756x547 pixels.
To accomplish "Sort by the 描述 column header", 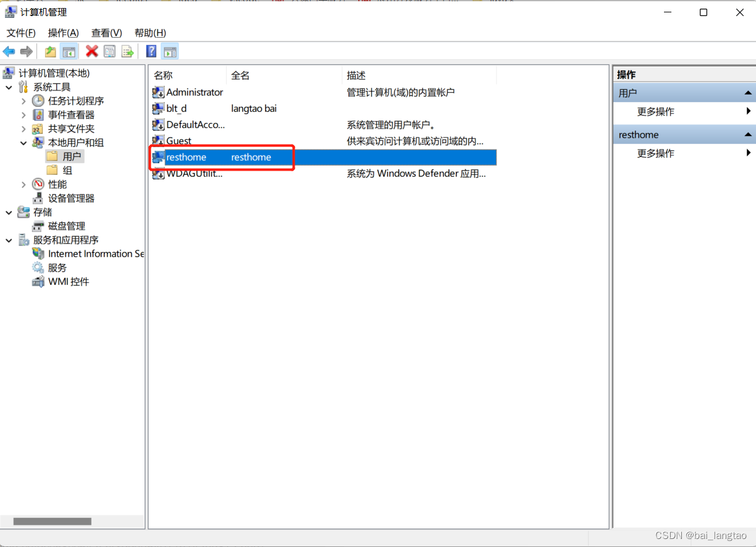I will coord(419,75).
